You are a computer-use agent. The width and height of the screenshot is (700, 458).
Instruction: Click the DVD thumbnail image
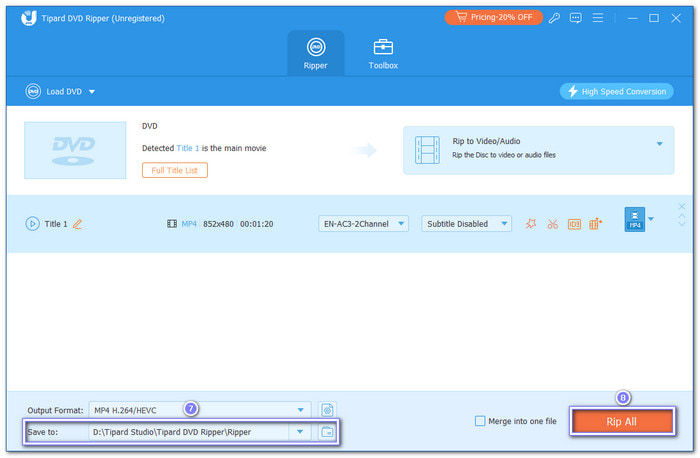pos(75,150)
